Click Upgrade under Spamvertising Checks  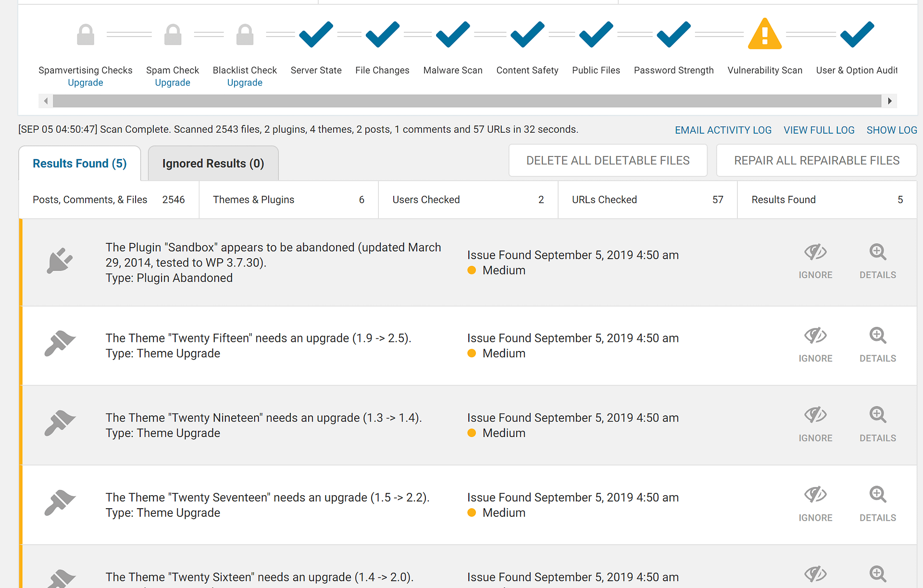tap(86, 83)
